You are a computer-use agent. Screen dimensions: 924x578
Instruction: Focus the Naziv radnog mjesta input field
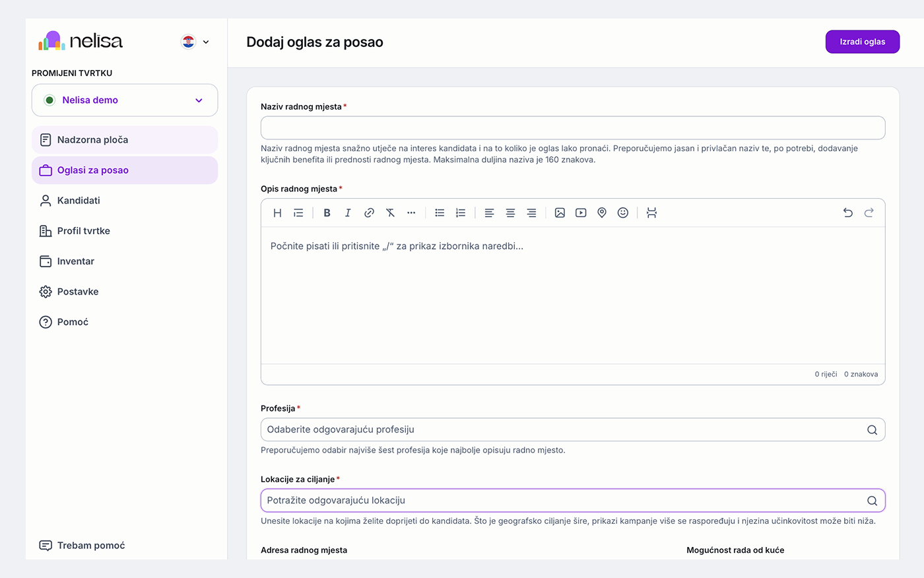click(573, 128)
